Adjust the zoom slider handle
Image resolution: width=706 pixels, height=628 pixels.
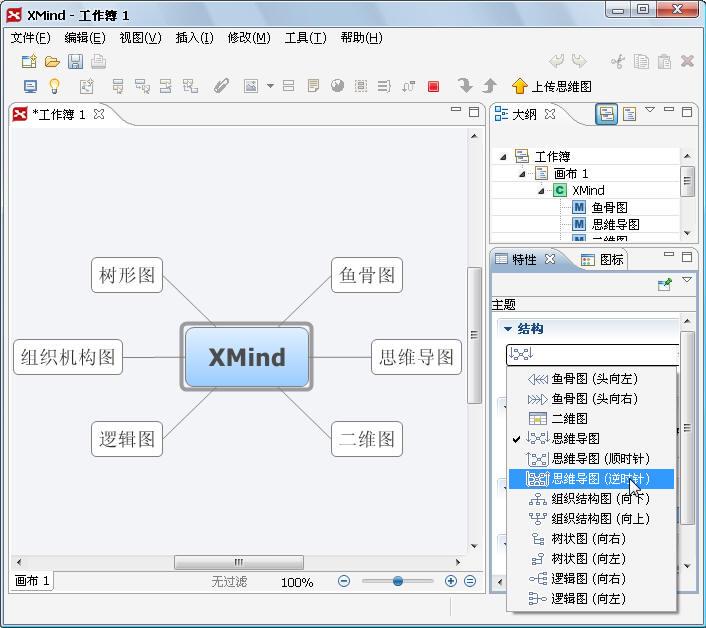coord(398,581)
